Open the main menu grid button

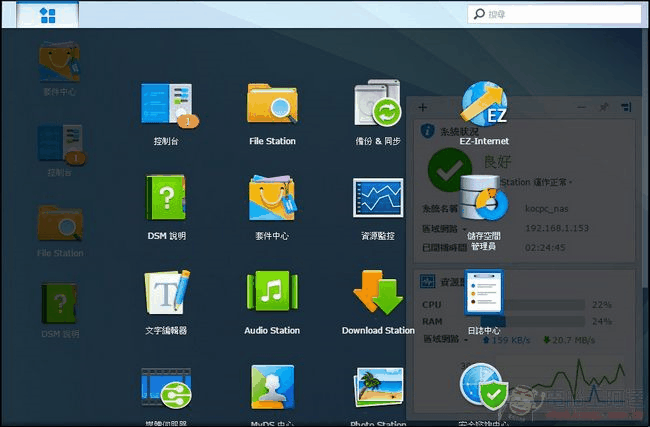(48, 15)
